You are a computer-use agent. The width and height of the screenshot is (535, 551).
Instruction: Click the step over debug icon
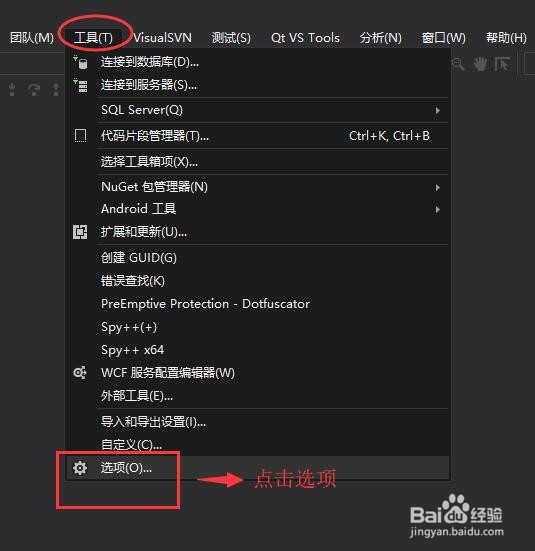point(34,89)
